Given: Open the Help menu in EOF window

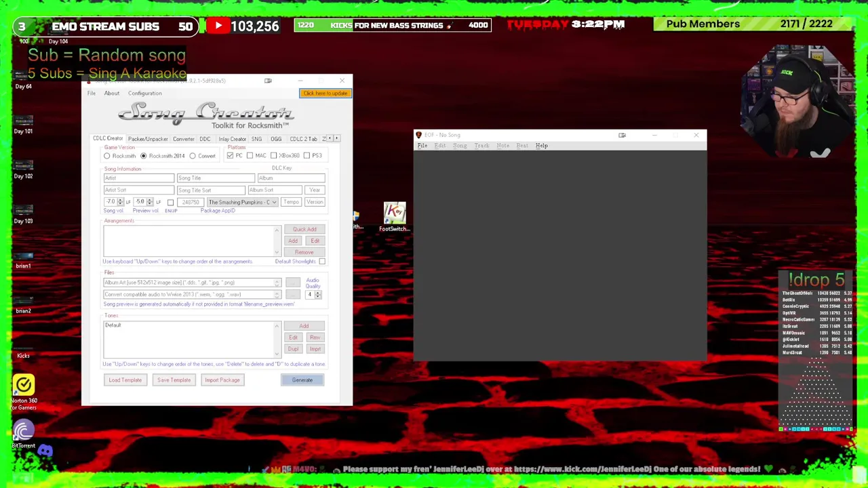Looking at the screenshot, I should click(x=541, y=146).
